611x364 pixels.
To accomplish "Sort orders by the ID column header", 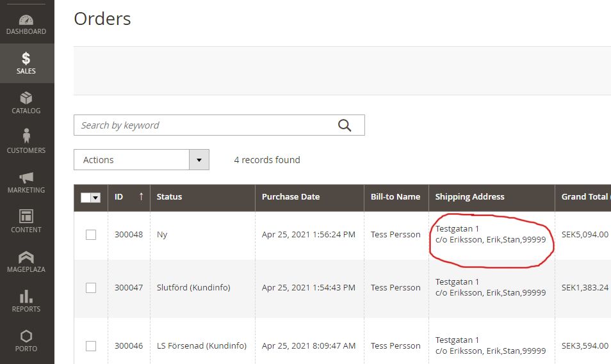I will coord(119,197).
